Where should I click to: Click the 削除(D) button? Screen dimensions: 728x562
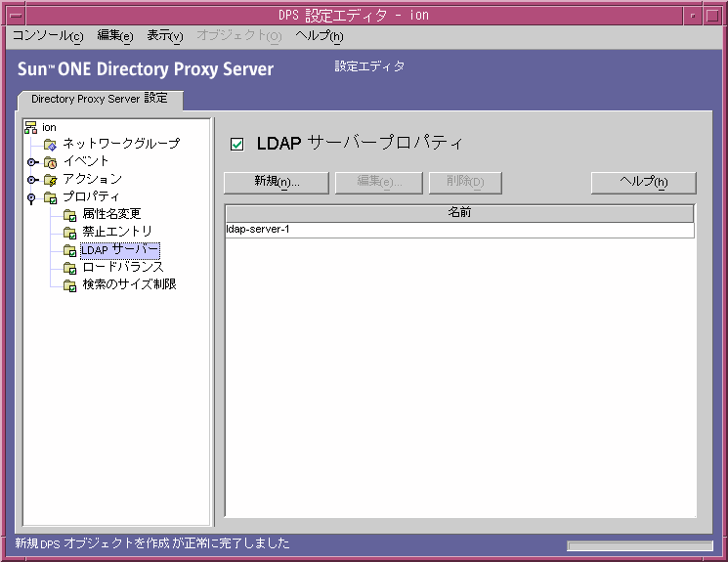pyautogui.click(x=465, y=183)
